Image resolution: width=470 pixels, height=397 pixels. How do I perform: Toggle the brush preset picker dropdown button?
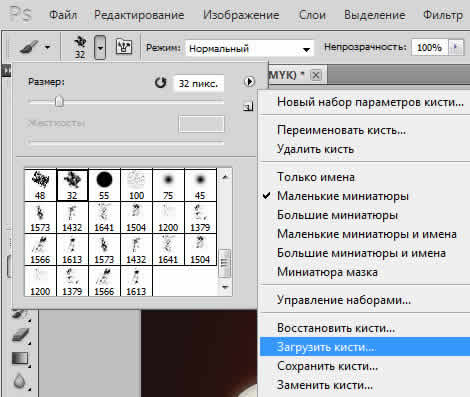pyautogui.click(x=100, y=48)
